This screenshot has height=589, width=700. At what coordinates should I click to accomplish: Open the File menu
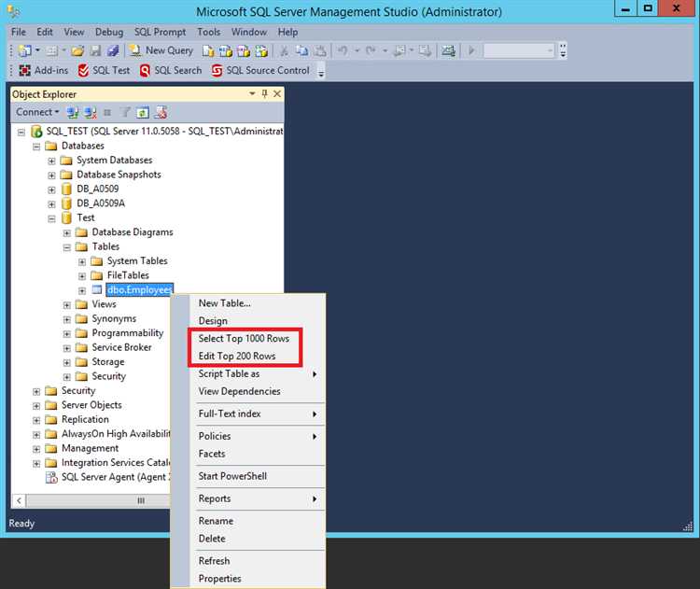pos(19,32)
